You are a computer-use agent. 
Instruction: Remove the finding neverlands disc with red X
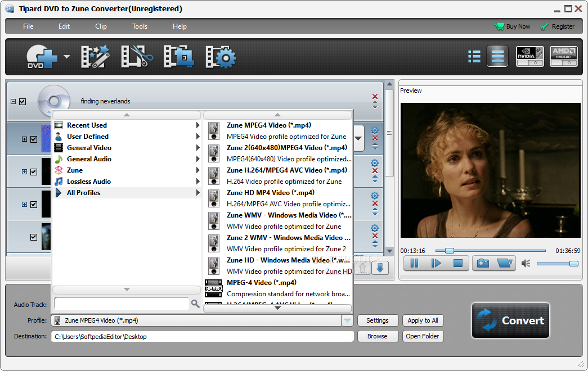click(375, 96)
